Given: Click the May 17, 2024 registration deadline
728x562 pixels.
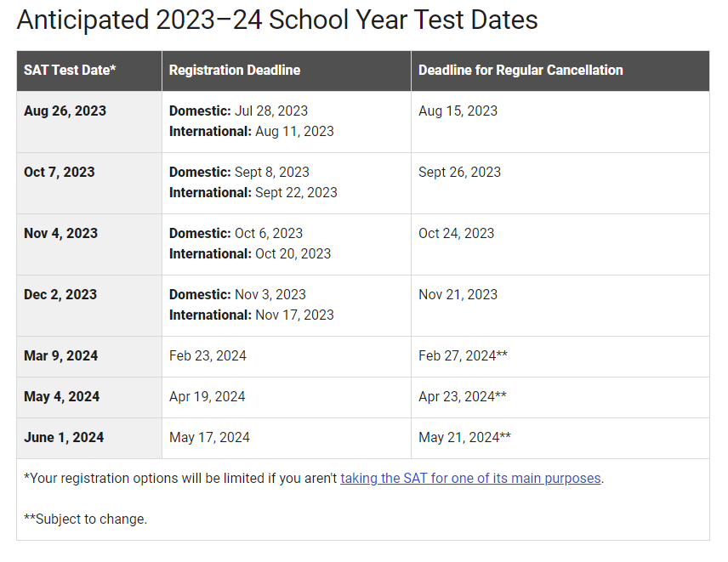Looking at the screenshot, I should [x=209, y=438].
